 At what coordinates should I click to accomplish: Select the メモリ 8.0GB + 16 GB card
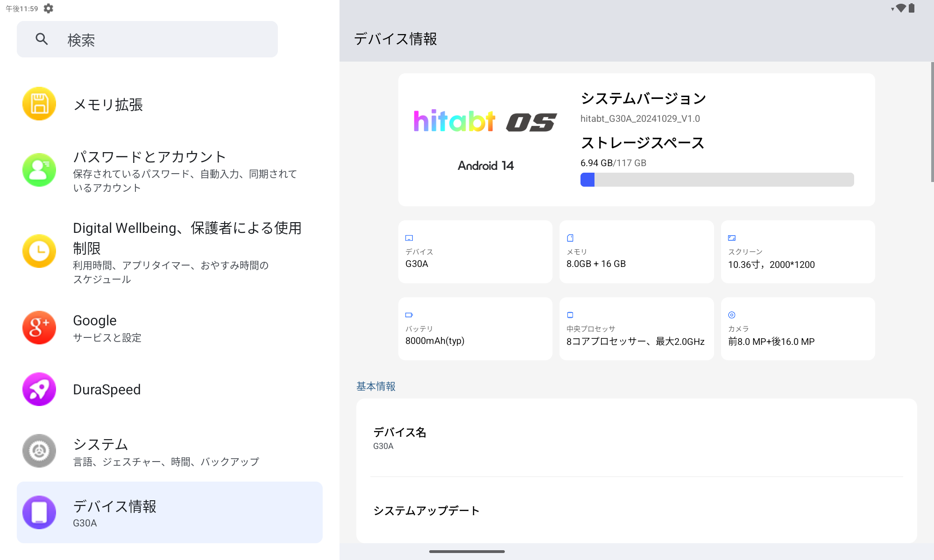point(636,252)
